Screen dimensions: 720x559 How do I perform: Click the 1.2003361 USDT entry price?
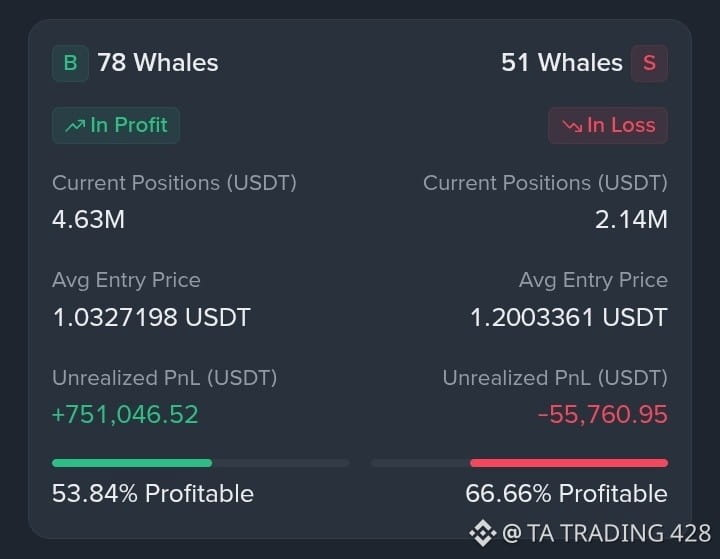(x=569, y=317)
